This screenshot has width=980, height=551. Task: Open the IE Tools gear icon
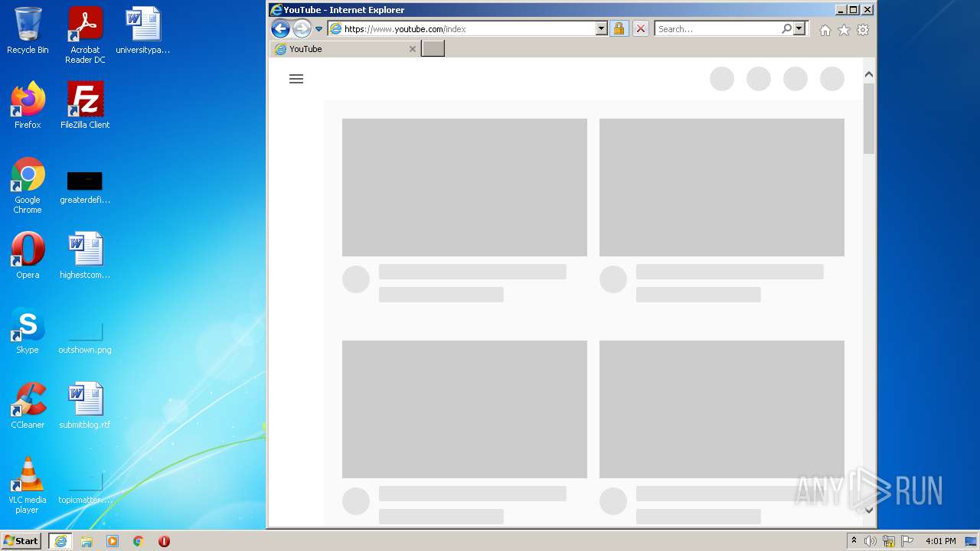coord(863,30)
